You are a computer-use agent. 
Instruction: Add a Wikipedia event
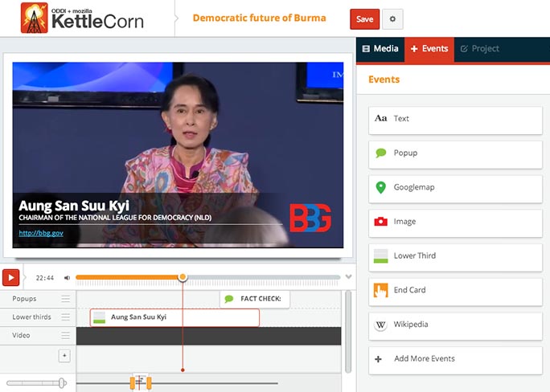[455, 326]
